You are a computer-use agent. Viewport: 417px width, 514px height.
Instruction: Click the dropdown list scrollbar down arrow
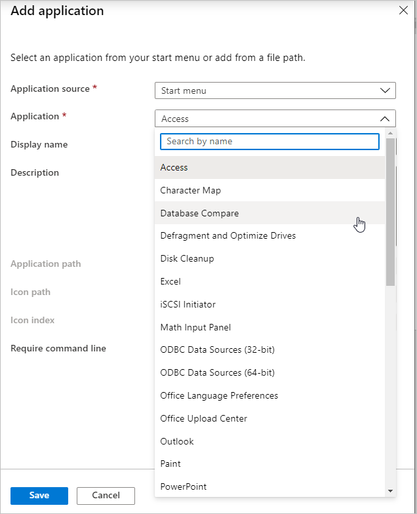(x=390, y=491)
